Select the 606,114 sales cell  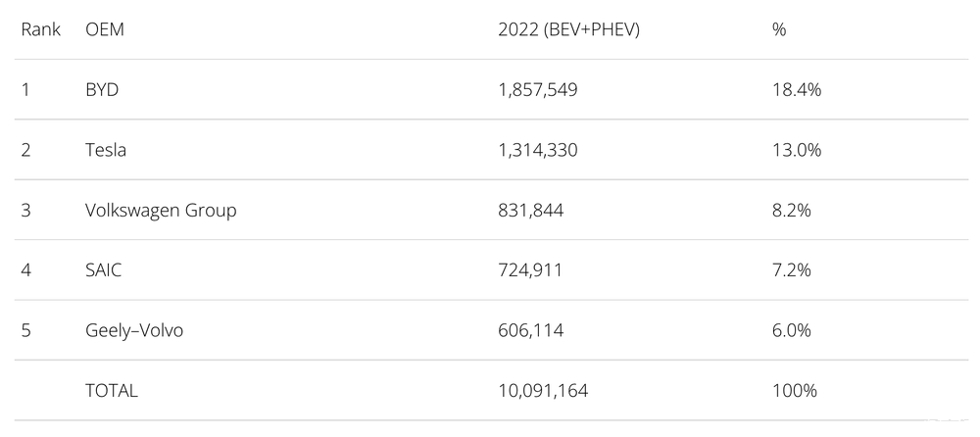[530, 330]
